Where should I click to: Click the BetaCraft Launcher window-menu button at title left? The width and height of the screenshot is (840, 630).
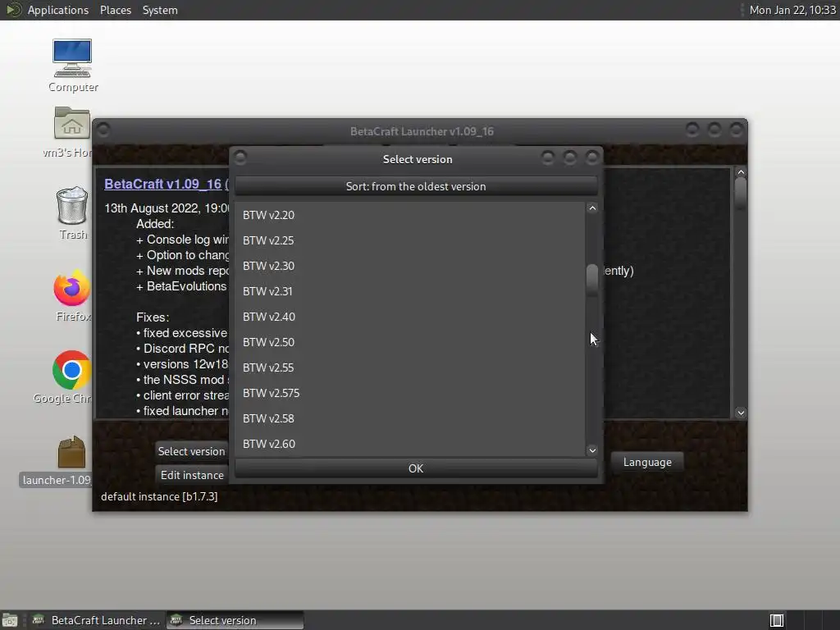tap(104, 130)
